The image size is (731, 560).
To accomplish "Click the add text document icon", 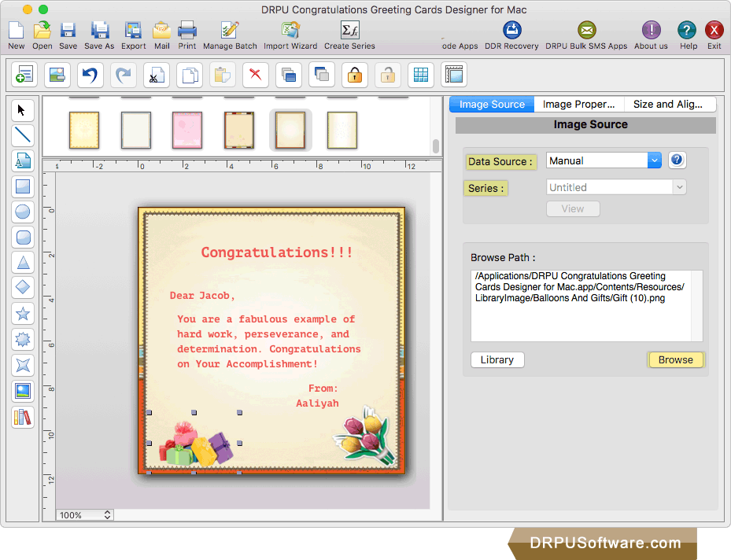I will (x=24, y=75).
